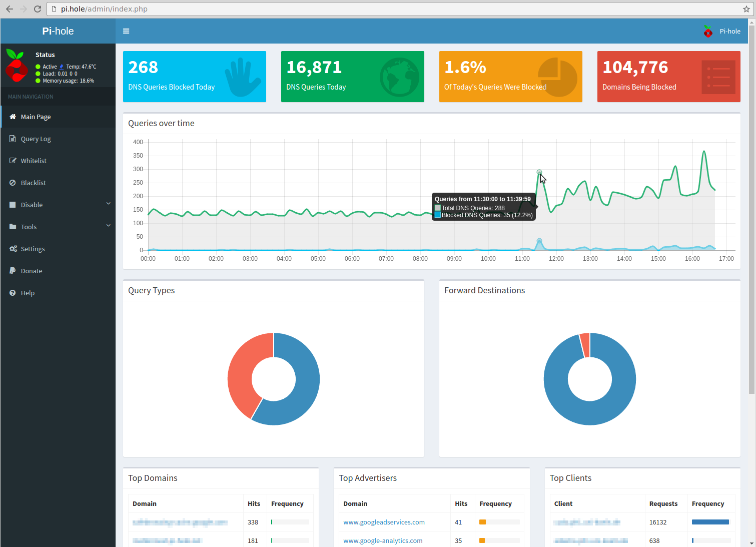Click the stop icon beside Disable
The width and height of the screenshot is (756, 547).
(13, 205)
